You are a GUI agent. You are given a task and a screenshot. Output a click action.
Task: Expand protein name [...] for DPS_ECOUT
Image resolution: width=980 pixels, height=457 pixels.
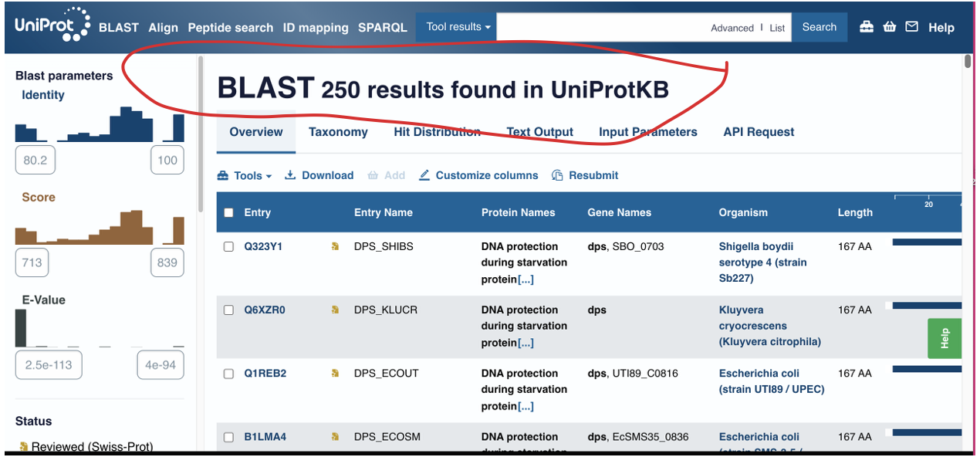click(525, 405)
